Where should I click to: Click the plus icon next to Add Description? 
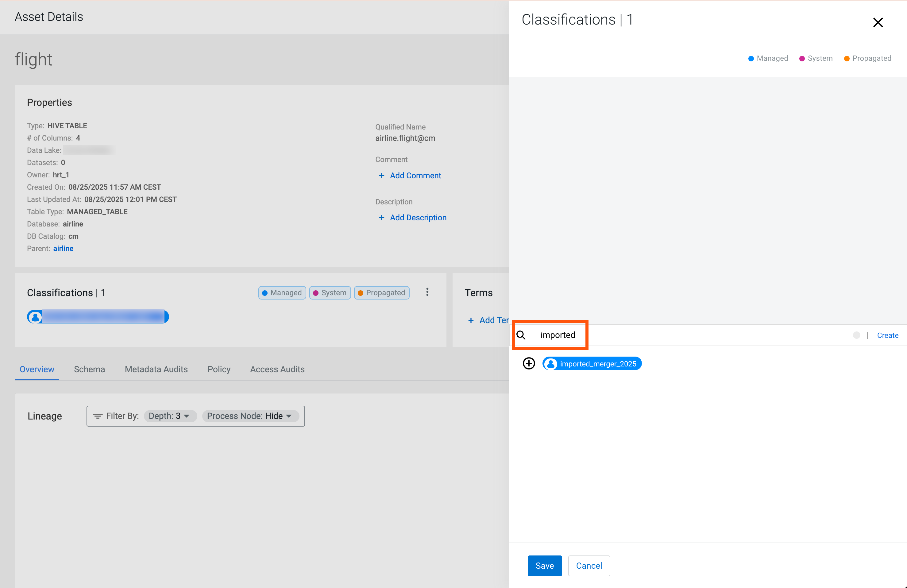click(381, 218)
